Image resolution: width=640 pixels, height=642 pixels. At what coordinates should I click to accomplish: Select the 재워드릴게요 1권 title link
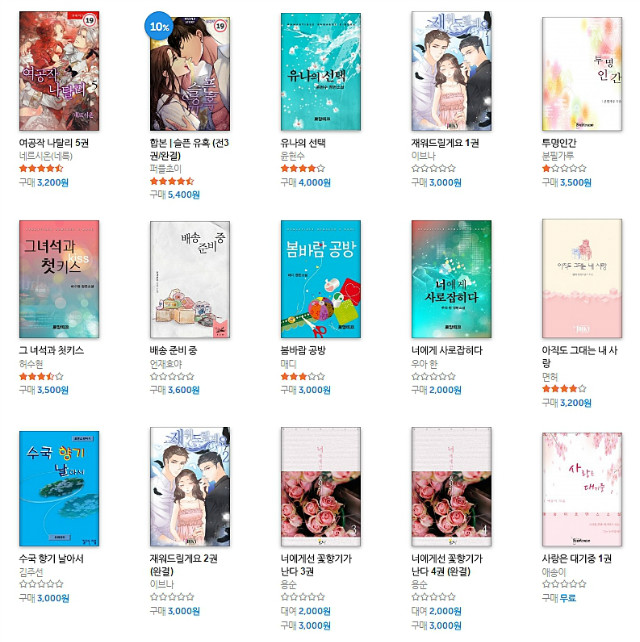[x=445, y=143]
